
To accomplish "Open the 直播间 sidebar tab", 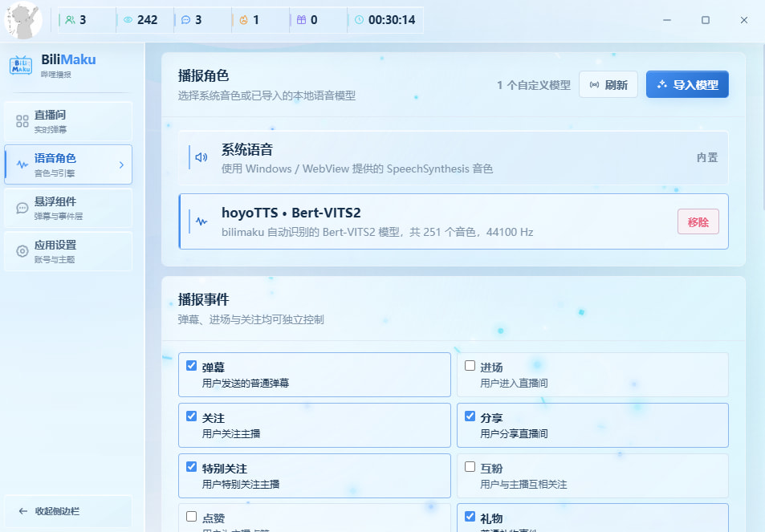I will (68, 121).
